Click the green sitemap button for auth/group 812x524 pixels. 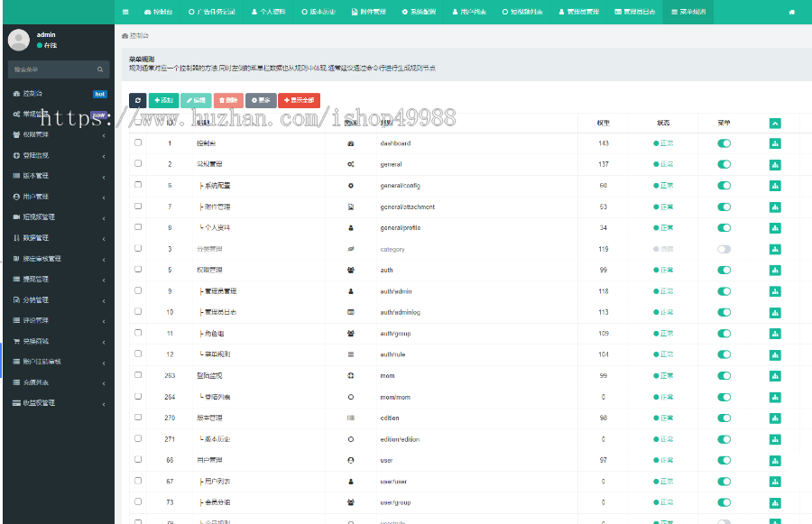775,334
